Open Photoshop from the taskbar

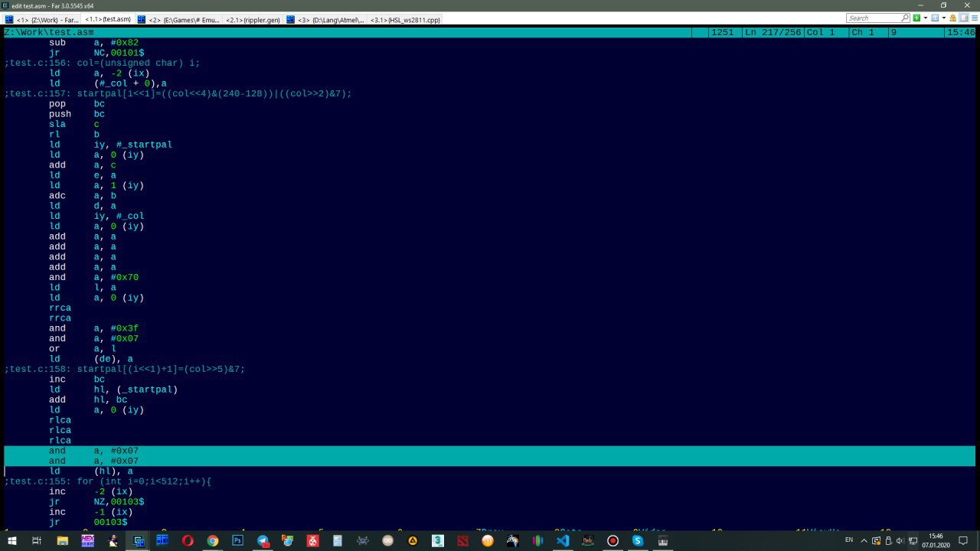click(x=237, y=540)
